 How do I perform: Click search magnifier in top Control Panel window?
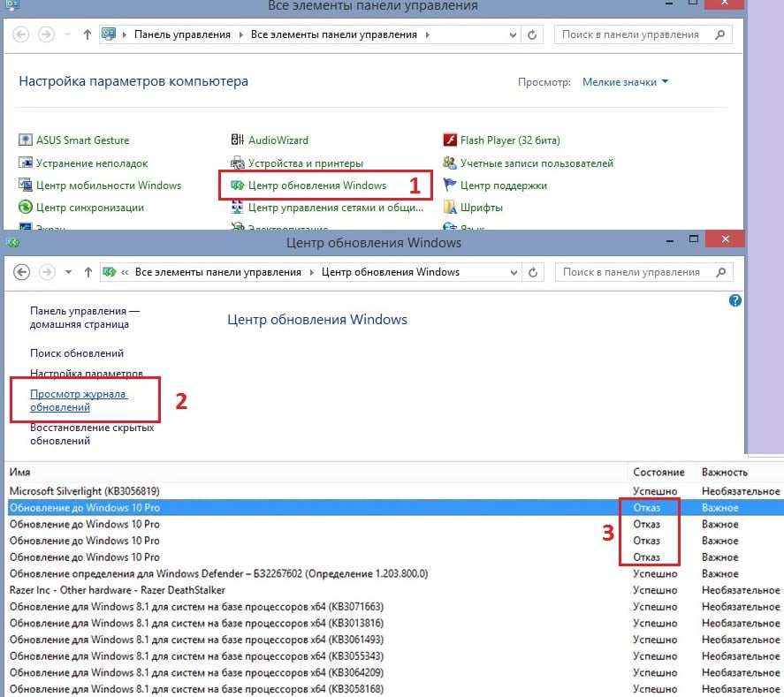[720, 34]
